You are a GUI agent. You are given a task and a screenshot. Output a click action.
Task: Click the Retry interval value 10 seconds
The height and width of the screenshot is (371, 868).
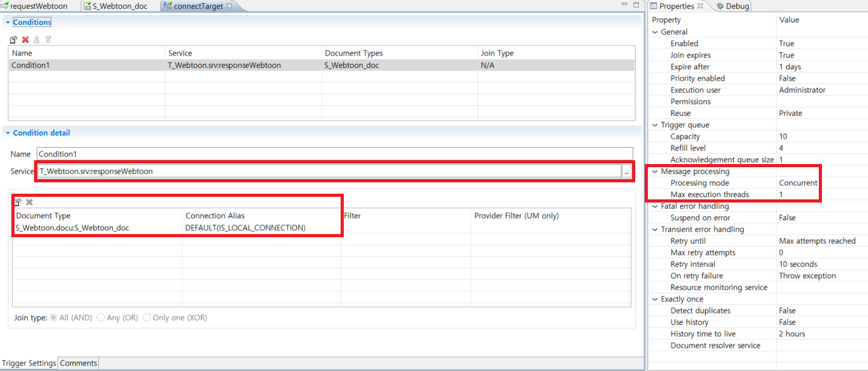[798, 264]
